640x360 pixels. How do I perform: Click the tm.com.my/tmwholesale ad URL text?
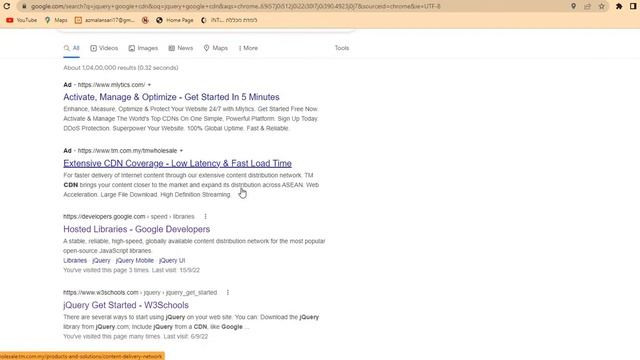tap(127, 151)
